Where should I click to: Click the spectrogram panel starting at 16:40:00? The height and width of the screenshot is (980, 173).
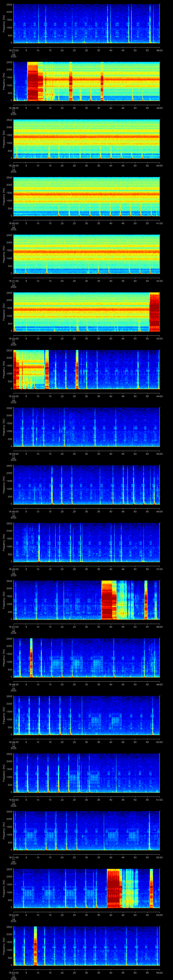pyautogui.click(x=86, y=196)
